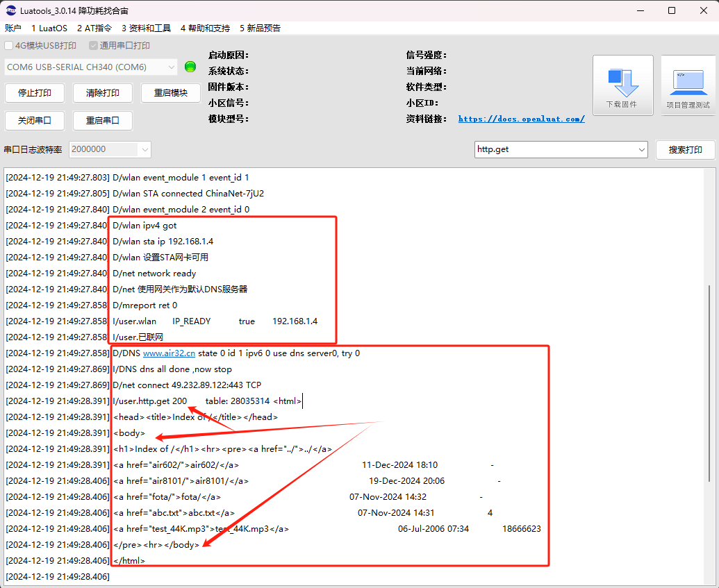Open the www.air32.cn link in the log
719x588 pixels.
pos(170,353)
